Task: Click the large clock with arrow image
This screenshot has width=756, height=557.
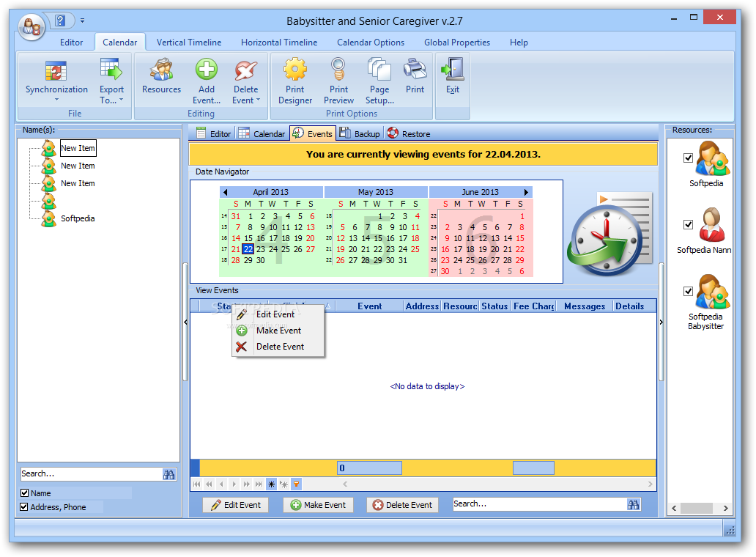Action: click(609, 236)
